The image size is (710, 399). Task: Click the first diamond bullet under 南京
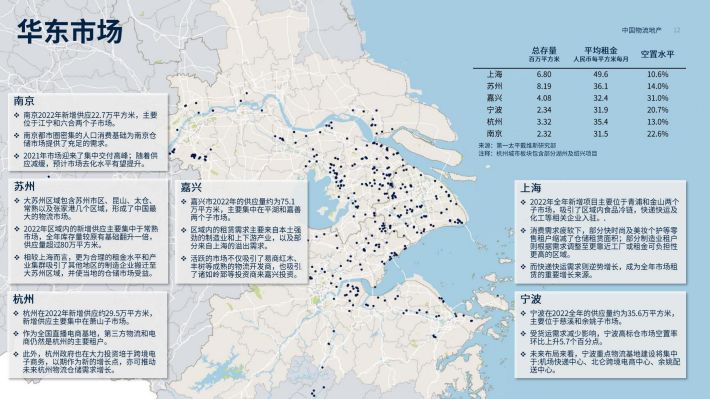(x=16, y=115)
